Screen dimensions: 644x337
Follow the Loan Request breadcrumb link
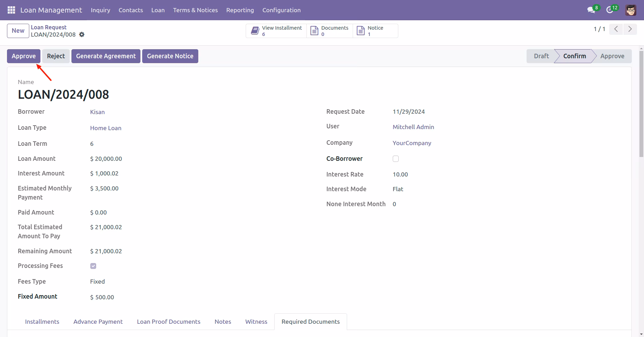(49, 27)
